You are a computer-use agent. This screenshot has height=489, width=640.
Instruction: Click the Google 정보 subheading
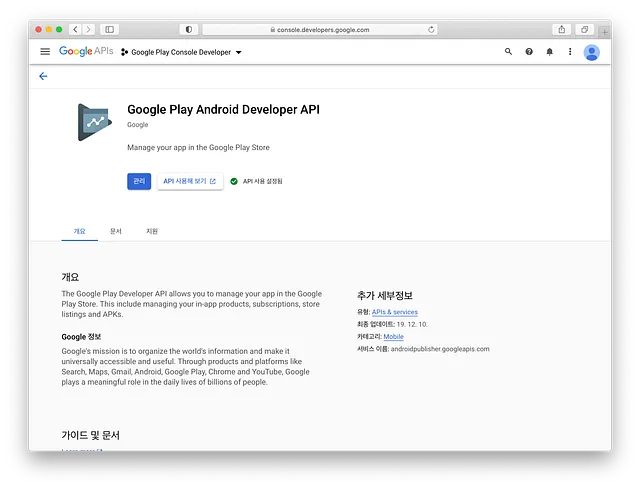(x=81, y=337)
